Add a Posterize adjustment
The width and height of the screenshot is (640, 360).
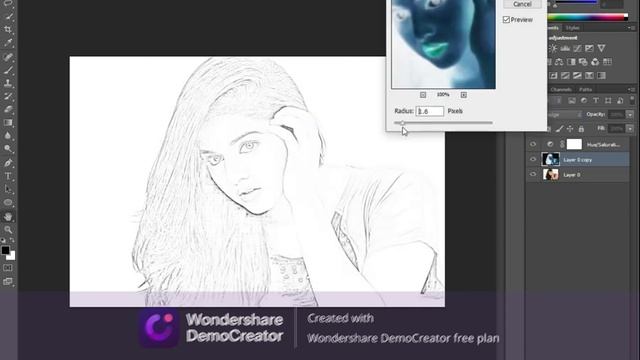565,76
